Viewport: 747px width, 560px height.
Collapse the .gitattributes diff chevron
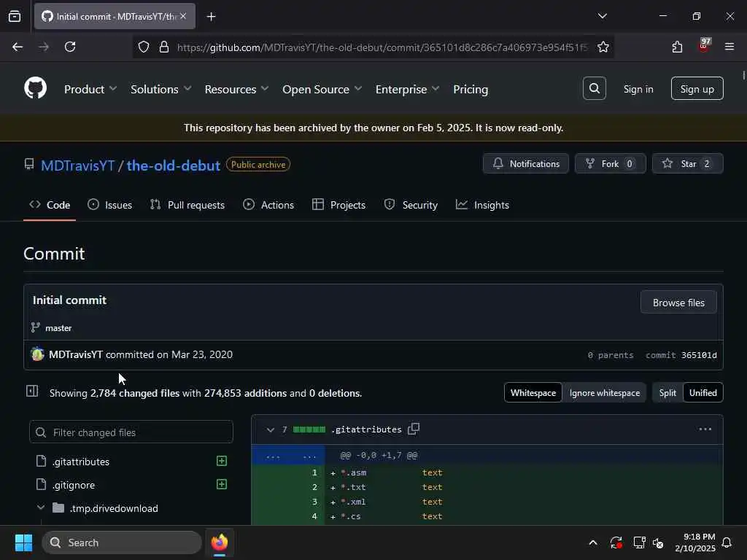270,429
